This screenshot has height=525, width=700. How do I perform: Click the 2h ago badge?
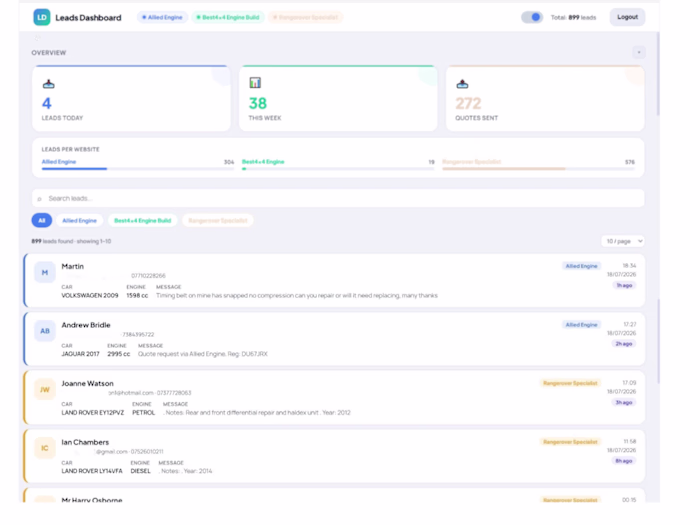(624, 344)
